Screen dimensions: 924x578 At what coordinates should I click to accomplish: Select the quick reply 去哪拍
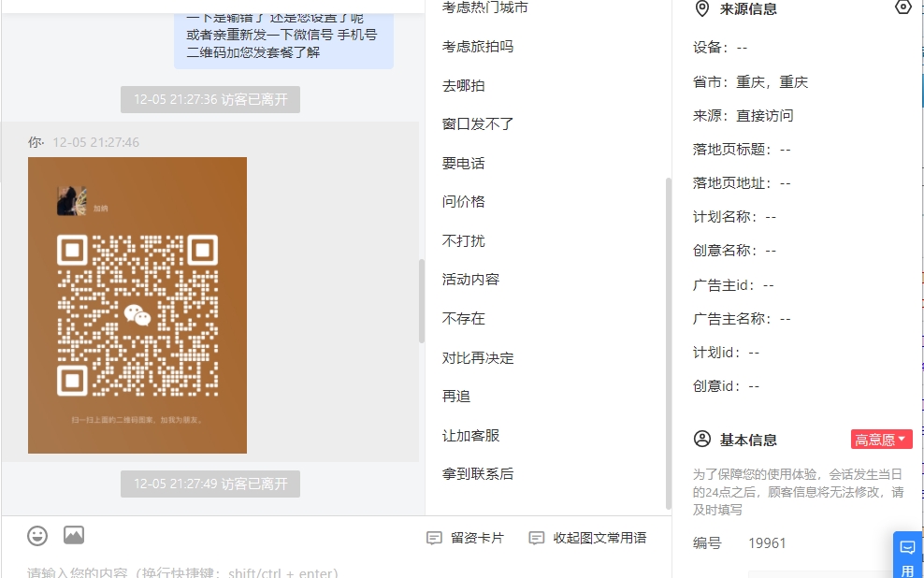463,85
